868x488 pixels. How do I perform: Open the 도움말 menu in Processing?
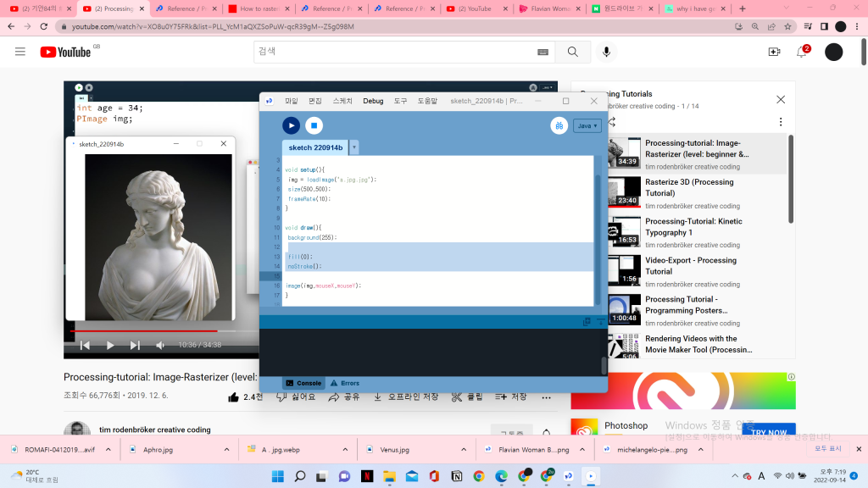(427, 101)
